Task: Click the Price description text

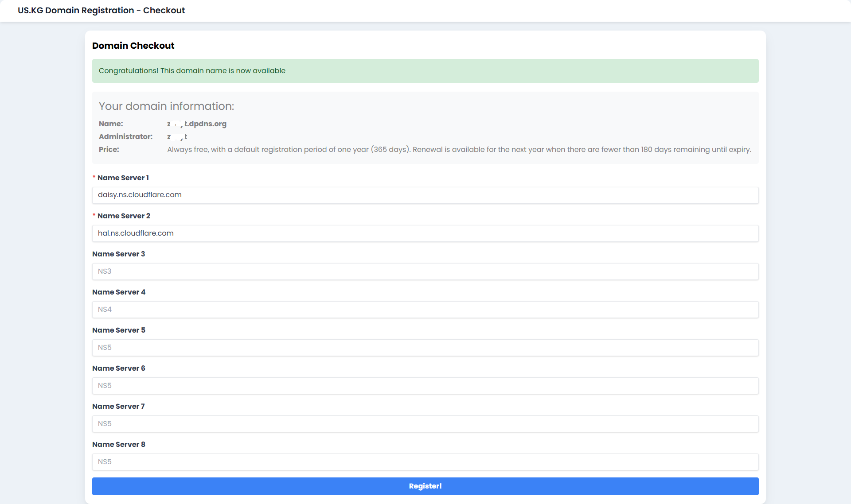Action: 459,150
